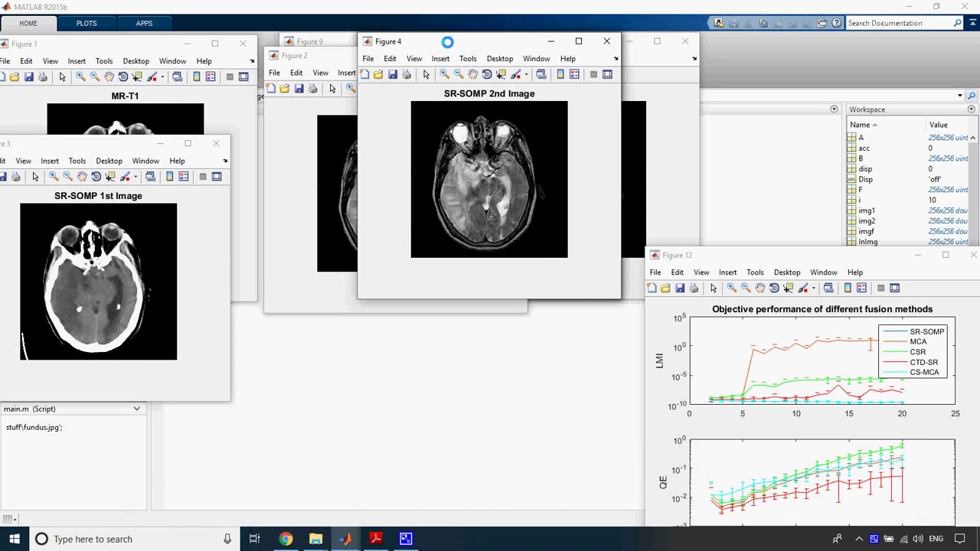Expand main.m (Script) details dropdown
This screenshot has width=980, height=551.
pos(137,409)
